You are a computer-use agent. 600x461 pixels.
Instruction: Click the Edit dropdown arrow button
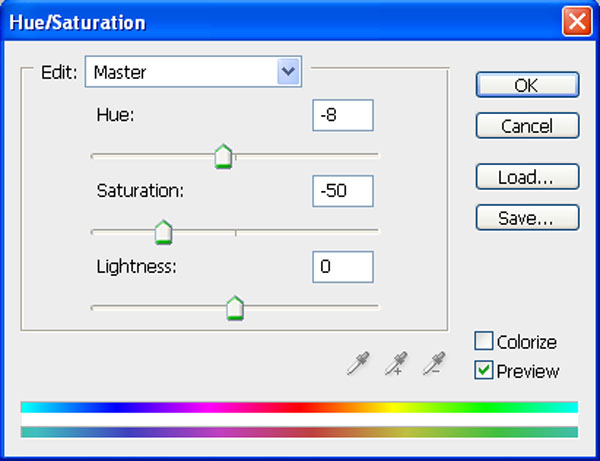(x=289, y=72)
